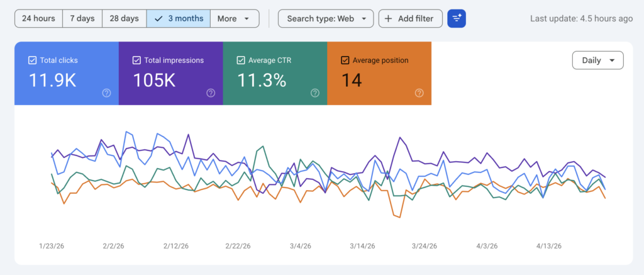
Task: Click plus icon in Add filter
Action: (389, 19)
